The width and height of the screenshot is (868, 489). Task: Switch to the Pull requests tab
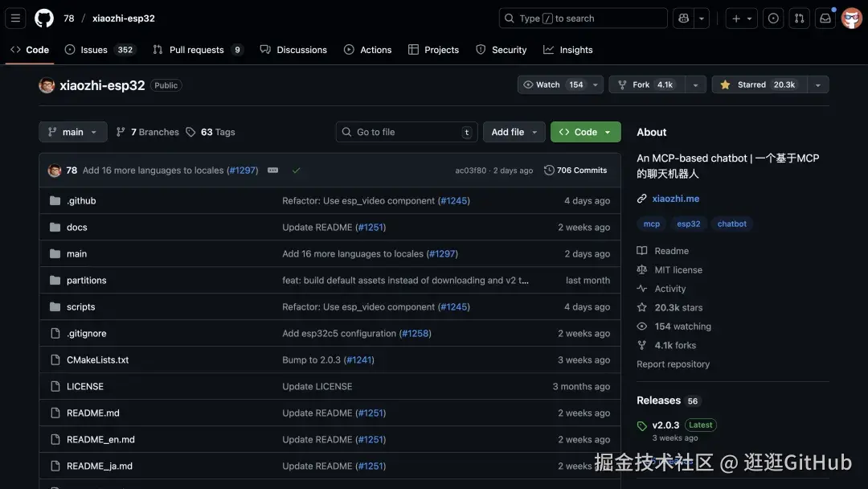click(198, 50)
